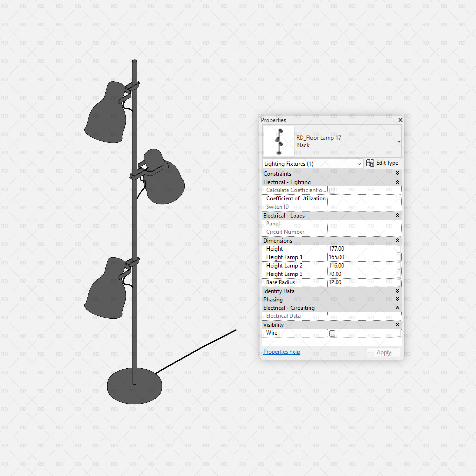This screenshot has height=476, width=476.
Task: Open the Lighting Fixtures (1) filter dropdown
Action: 359,164
